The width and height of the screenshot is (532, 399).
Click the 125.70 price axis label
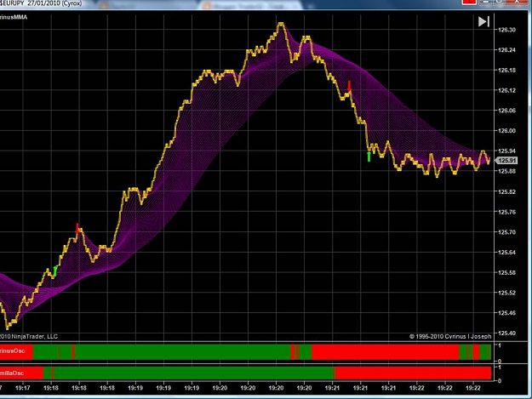[506, 232]
